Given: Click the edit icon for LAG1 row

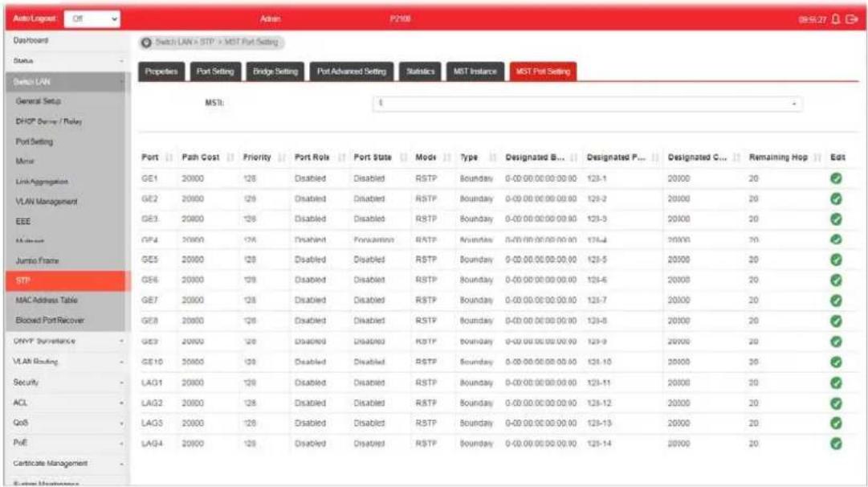Looking at the screenshot, I should pyautogui.click(x=836, y=383).
